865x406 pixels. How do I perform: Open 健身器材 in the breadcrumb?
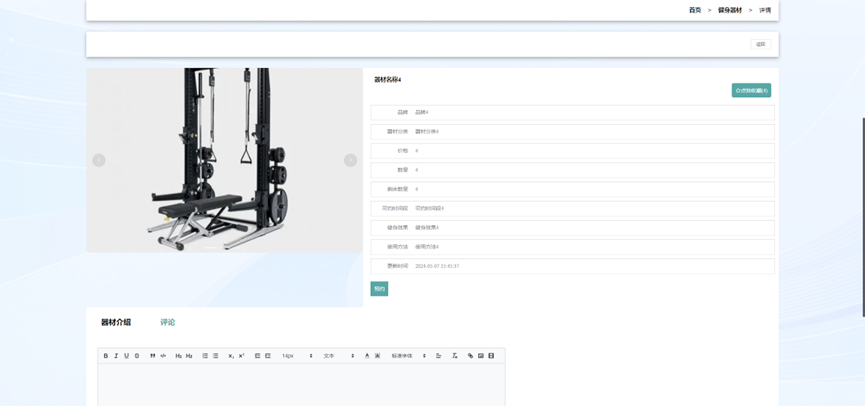(730, 10)
